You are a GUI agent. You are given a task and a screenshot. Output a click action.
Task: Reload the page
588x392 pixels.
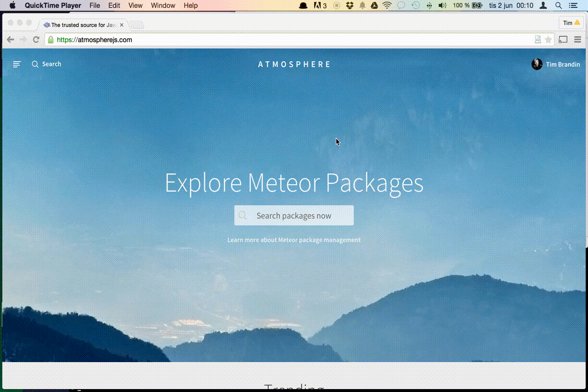pyautogui.click(x=36, y=40)
